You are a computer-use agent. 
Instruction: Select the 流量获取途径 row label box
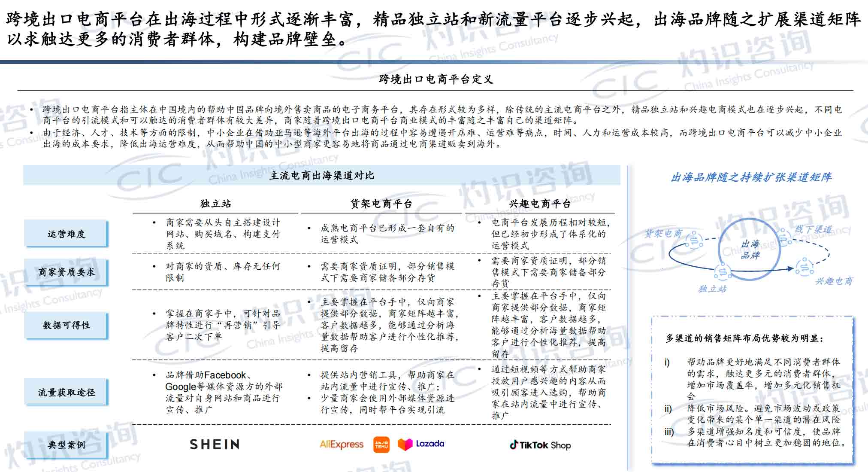[66, 392]
